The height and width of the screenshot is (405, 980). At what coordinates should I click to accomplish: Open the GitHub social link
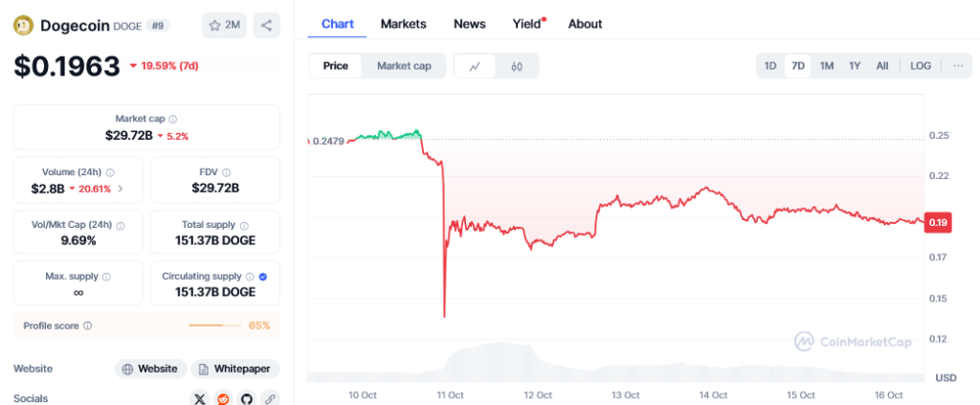[247, 398]
